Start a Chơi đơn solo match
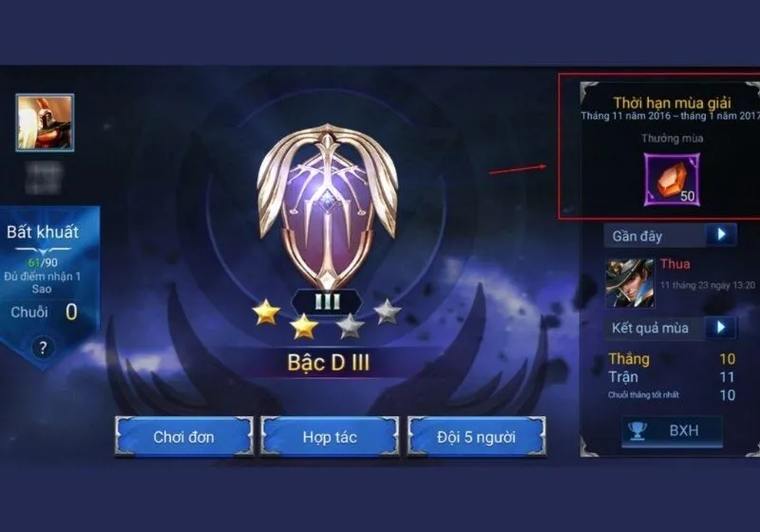Image resolution: width=760 pixels, height=532 pixels. [x=183, y=437]
